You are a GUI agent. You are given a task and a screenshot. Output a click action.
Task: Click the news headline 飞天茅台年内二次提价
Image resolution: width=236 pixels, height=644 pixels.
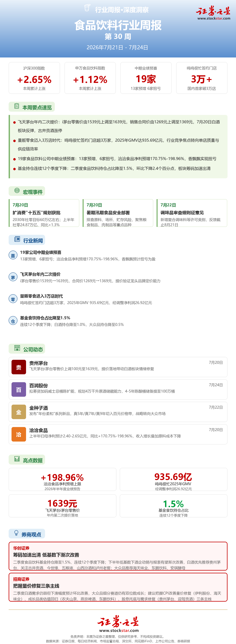[40, 274]
